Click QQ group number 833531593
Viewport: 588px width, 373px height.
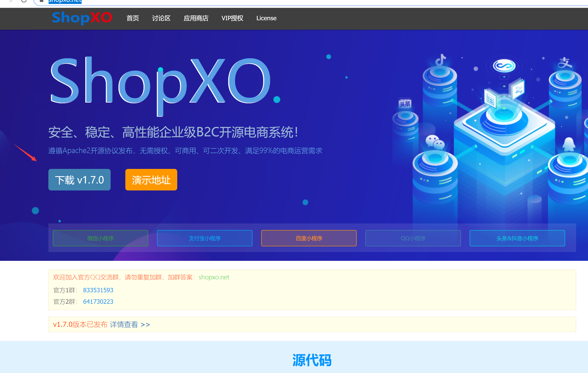coord(98,290)
